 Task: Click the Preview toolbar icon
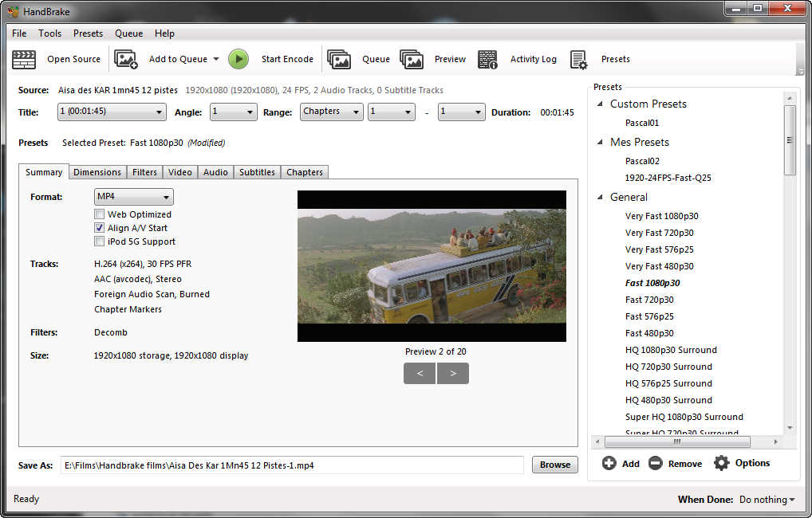412,59
